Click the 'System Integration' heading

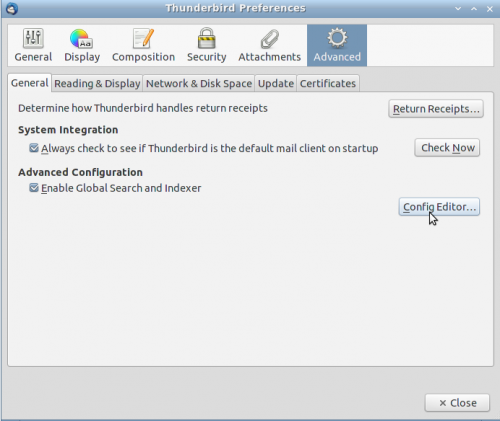pos(68,130)
